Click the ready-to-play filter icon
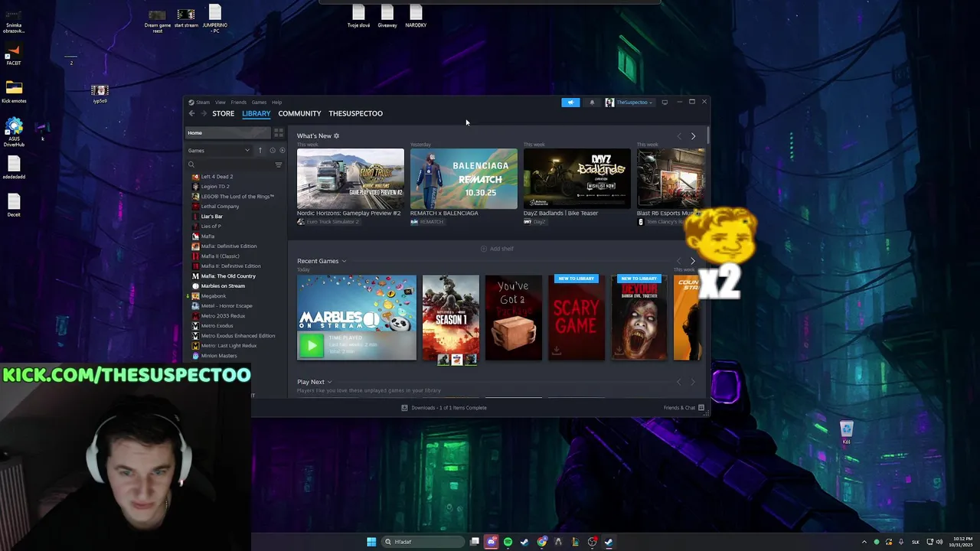Viewport: 980px width, 551px height. [282, 150]
